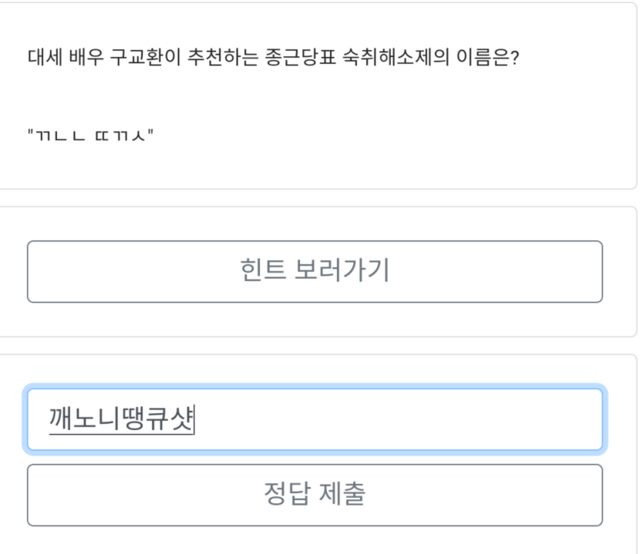Click the quiz question text about 구교환
The height and width of the screenshot is (554, 640).
coord(272,56)
